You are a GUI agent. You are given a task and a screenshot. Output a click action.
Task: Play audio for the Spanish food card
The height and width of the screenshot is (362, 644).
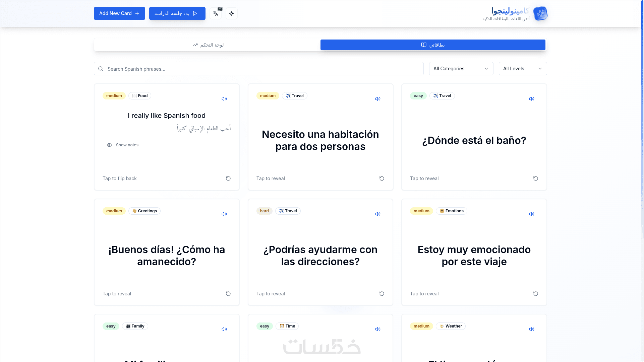(224, 99)
